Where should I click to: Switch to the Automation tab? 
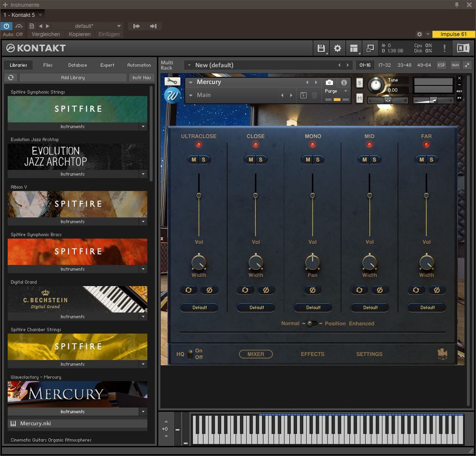pyautogui.click(x=139, y=65)
